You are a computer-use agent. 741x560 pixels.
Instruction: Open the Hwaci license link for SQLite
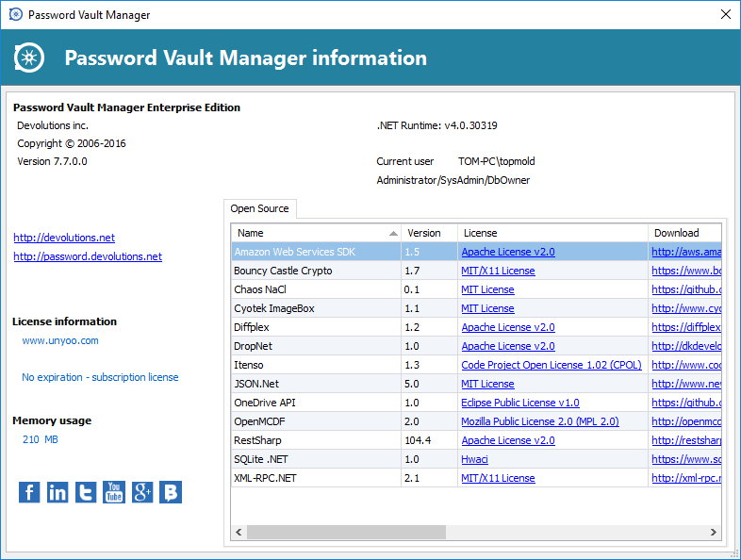[475, 459]
